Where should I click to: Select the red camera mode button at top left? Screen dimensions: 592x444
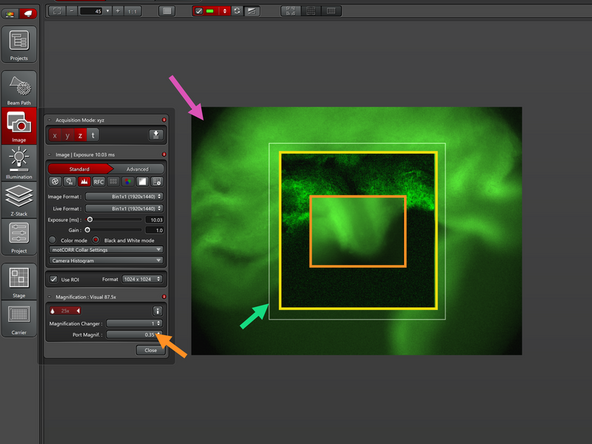point(28,14)
